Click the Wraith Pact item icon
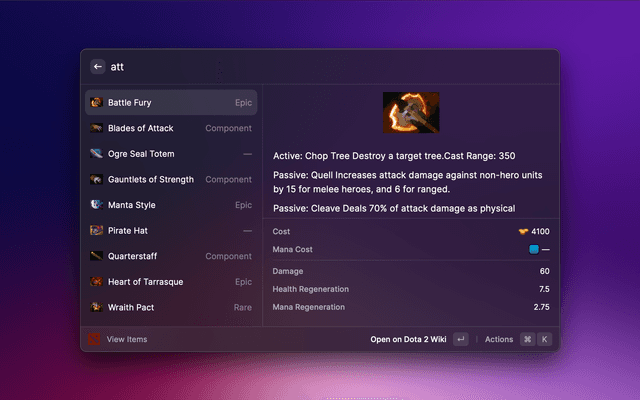 (96, 307)
